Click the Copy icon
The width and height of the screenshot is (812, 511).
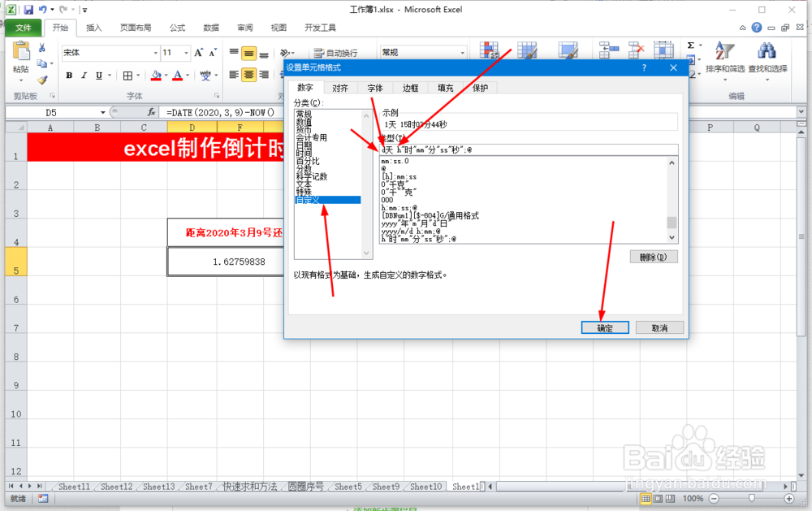[42, 63]
